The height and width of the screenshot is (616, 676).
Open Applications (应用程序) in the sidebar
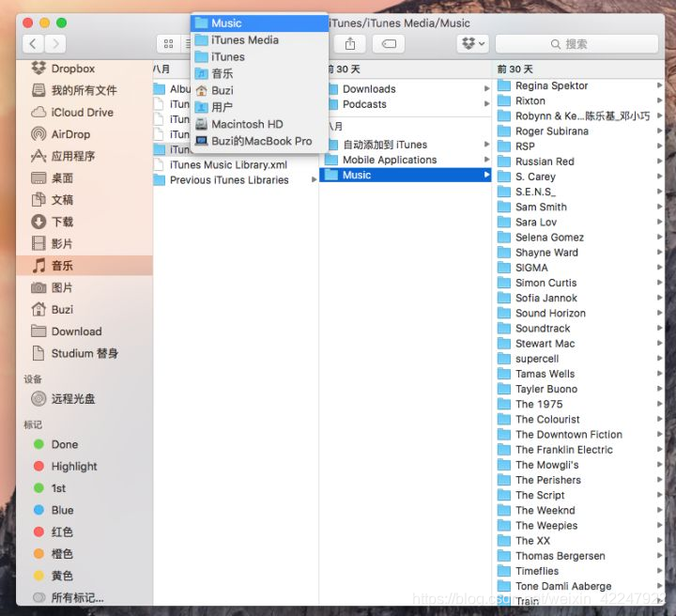point(84,156)
